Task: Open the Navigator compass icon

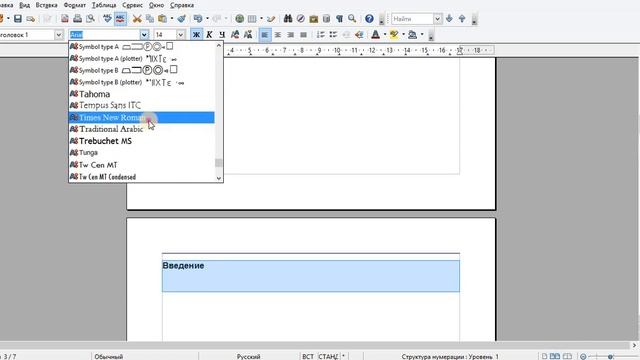Action: point(301,19)
